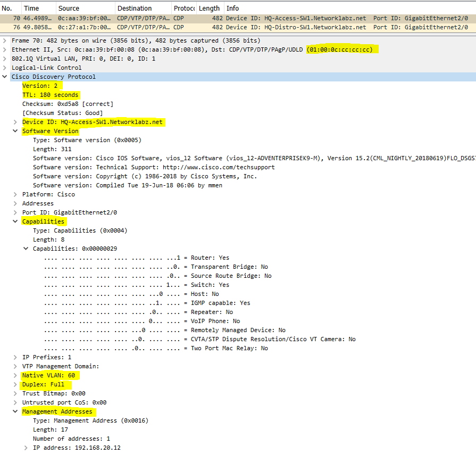Image resolution: width=476 pixels, height=454 pixels.
Task: Expand the Device ID field
Action: point(15,122)
